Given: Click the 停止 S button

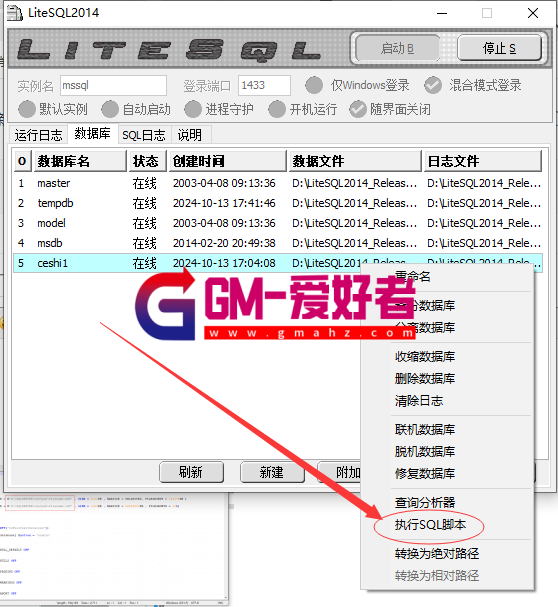Looking at the screenshot, I should pos(499,48).
